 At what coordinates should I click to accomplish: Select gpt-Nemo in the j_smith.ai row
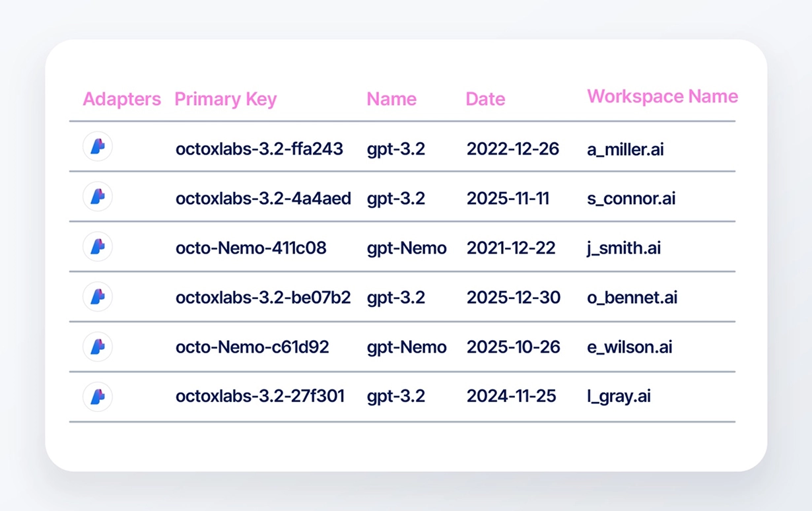tap(407, 249)
